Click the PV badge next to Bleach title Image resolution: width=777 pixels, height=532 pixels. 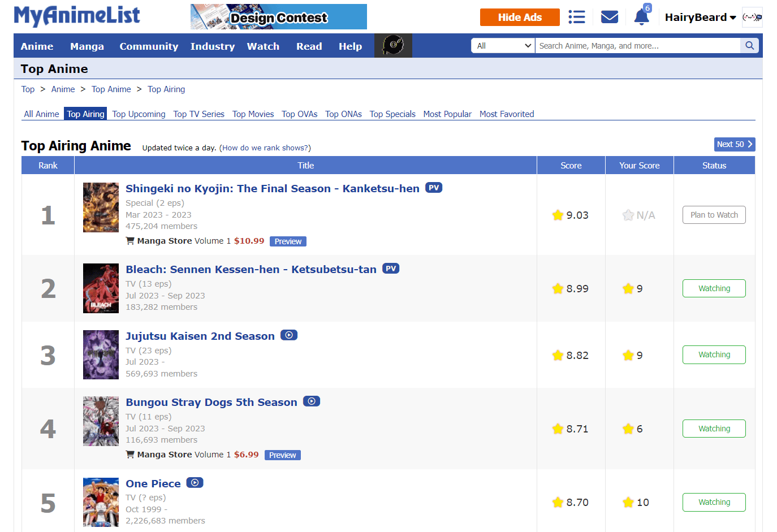pos(391,269)
